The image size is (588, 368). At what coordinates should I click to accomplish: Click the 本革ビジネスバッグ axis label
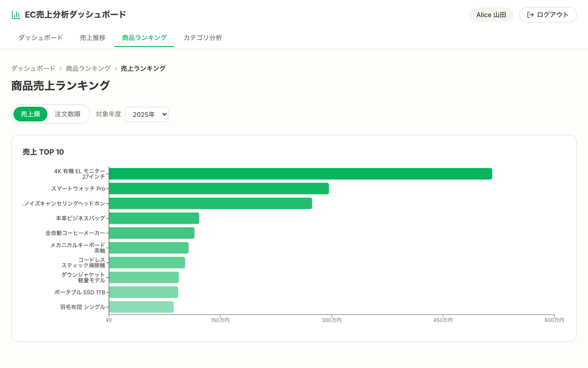click(x=81, y=218)
